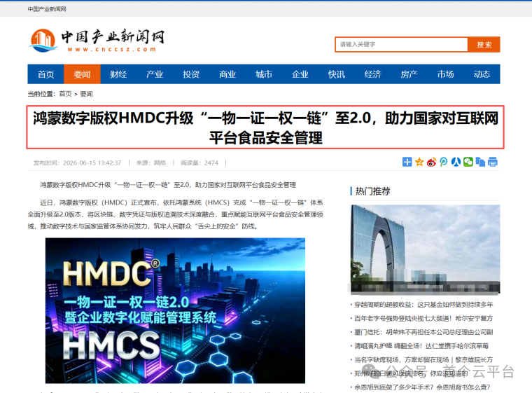Open recommended link 佘恩旭到底做了多少年手术
The image size is (532, 393).
422,387
